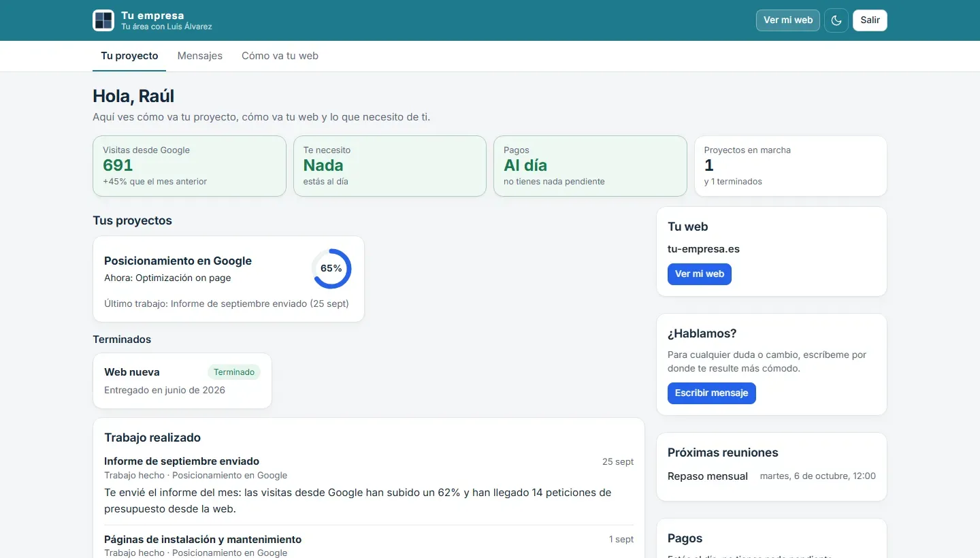Click the martes, 6 de octubre, 12:00 text
This screenshot has height=558, width=980.
pyautogui.click(x=818, y=476)
